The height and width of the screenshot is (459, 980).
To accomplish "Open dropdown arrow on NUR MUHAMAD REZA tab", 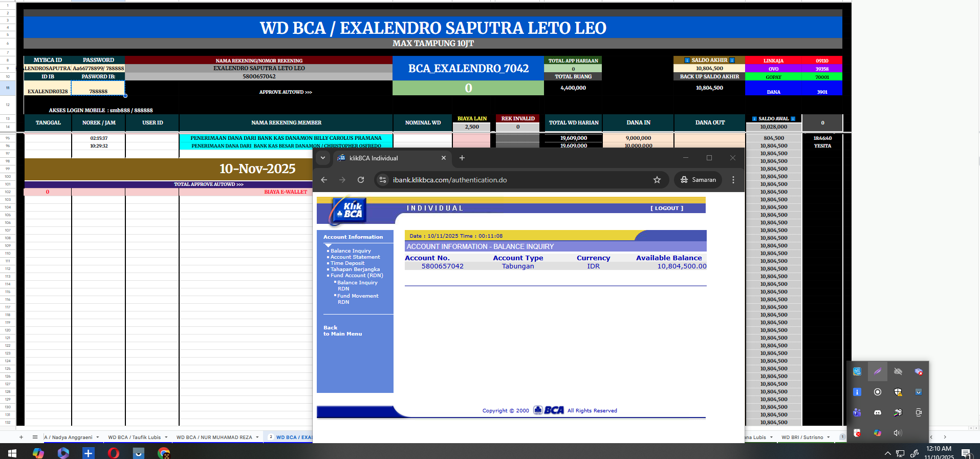I will (257, 437).
